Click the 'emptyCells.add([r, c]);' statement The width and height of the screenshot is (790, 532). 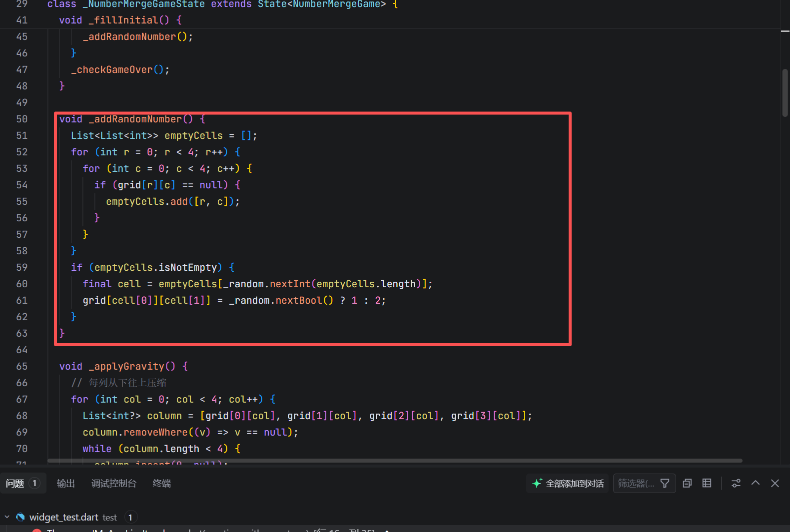tap(173, 201)
